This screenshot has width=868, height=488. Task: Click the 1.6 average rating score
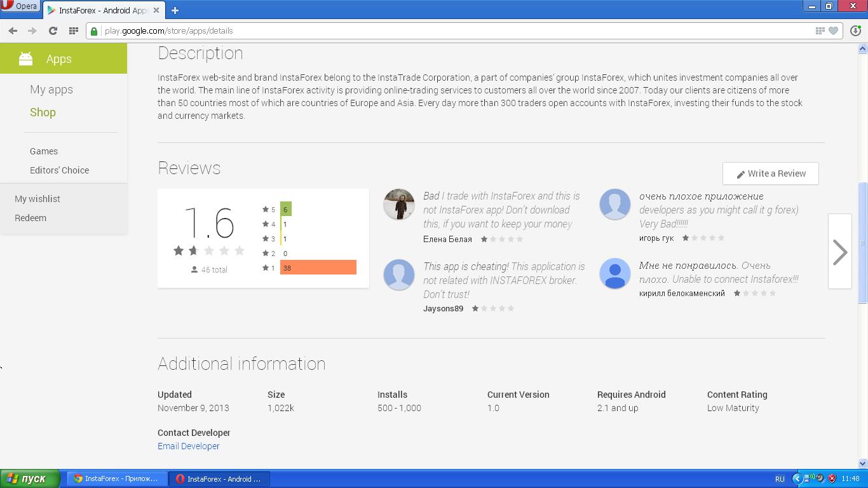[209, 223]
